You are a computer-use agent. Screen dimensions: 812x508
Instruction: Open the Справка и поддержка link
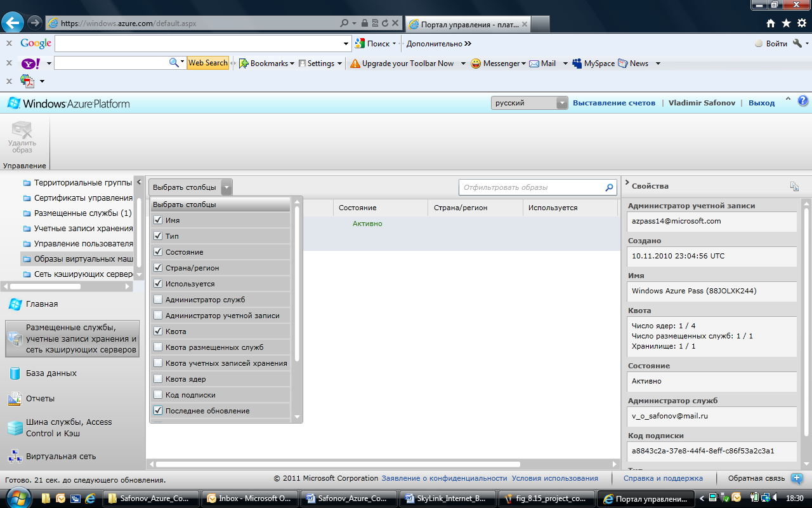point(663,478)
